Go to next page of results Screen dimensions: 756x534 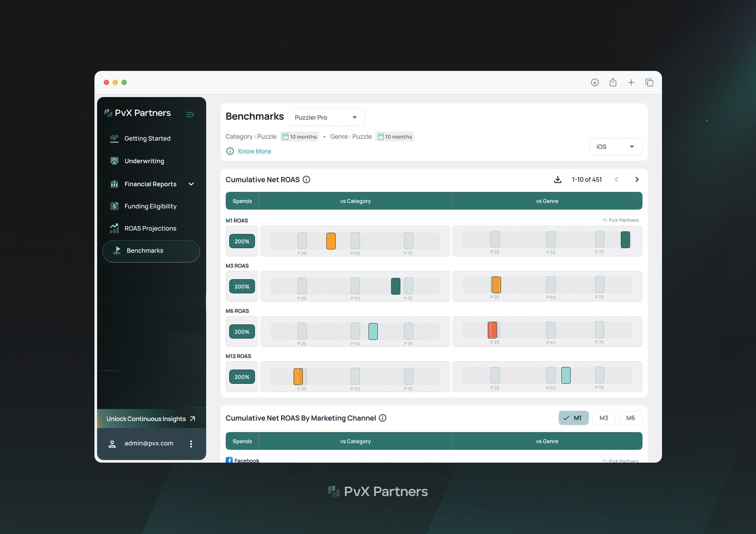(637, 179)
